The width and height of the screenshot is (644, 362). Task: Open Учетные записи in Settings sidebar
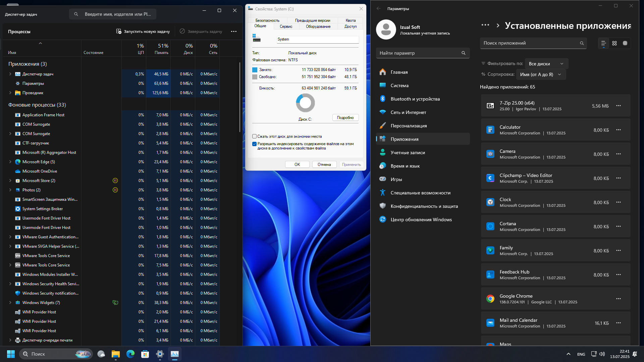[x=423, y=153]
